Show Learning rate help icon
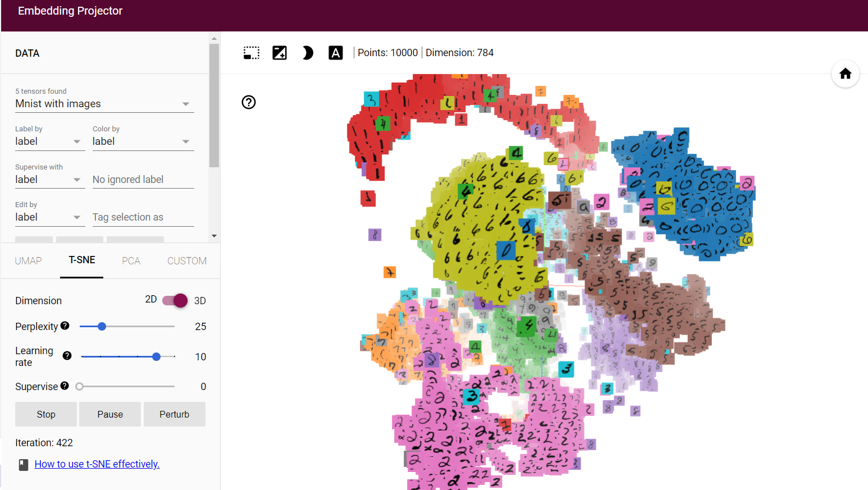 (x=67, y=355)
